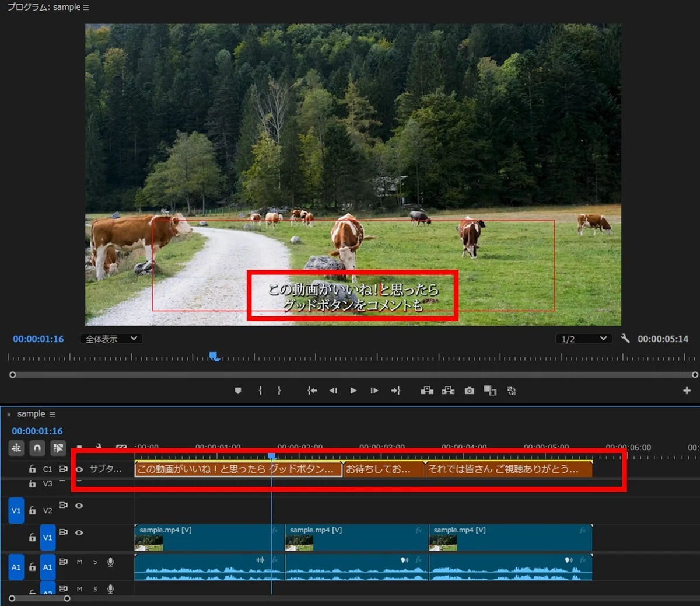Toggle insert sequences as nests button
The width and height of the screenshot is (700, 606).
click(x=16, y=448)
